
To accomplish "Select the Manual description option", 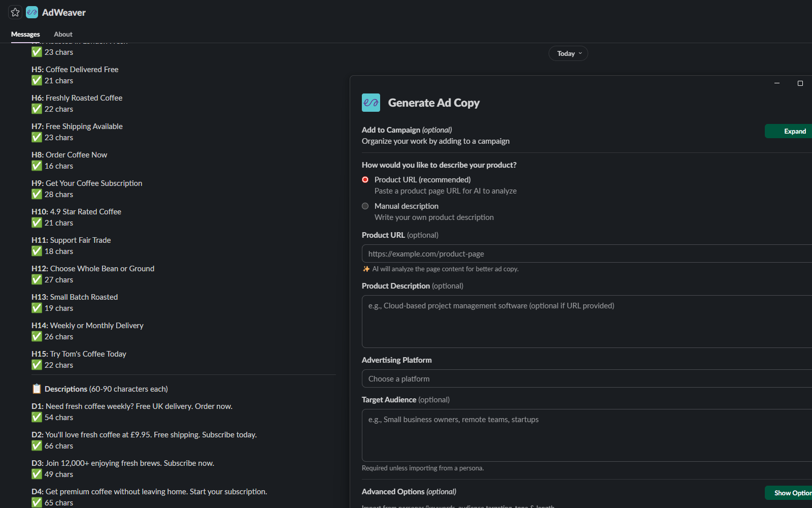I will (x=365, y=206).
